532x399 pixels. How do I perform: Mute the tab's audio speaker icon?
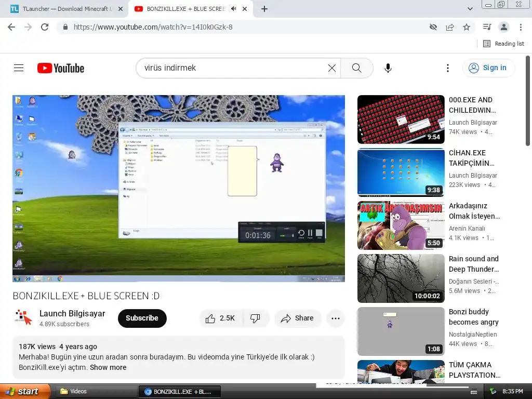pos(233,9)
